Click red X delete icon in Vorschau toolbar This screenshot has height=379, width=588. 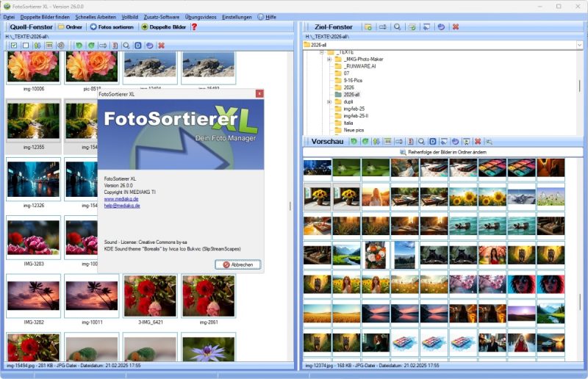(478, 141)
